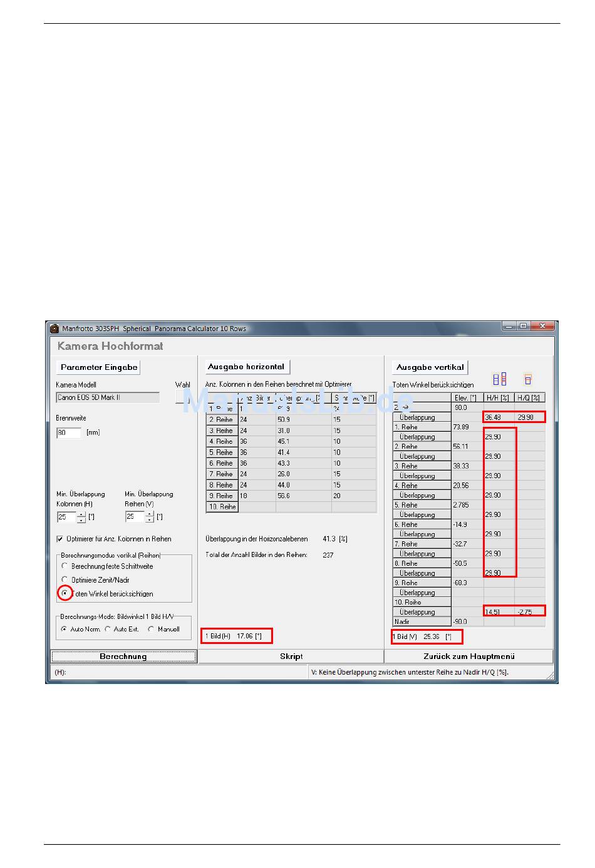
Task: Open the Skript button
Action: pos(291,656)
